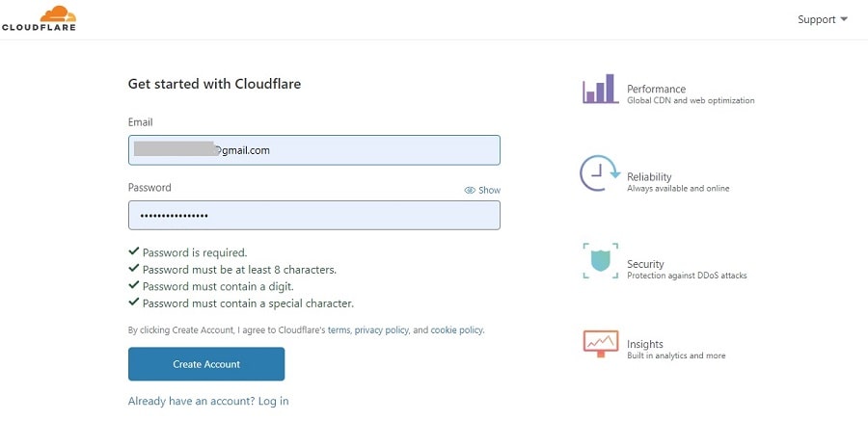
Task: Click the checkmark for special character rule
Action: click(133, 303)
